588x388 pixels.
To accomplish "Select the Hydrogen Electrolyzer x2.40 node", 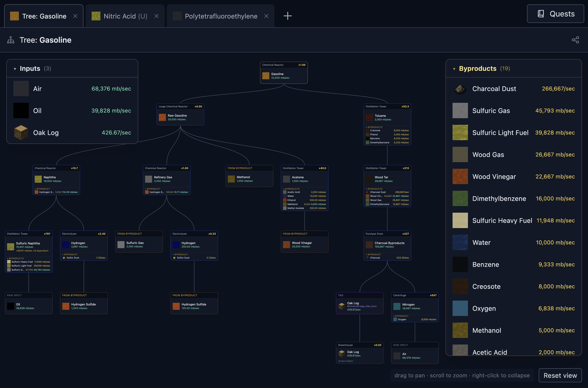I will (x=84, y=245).
